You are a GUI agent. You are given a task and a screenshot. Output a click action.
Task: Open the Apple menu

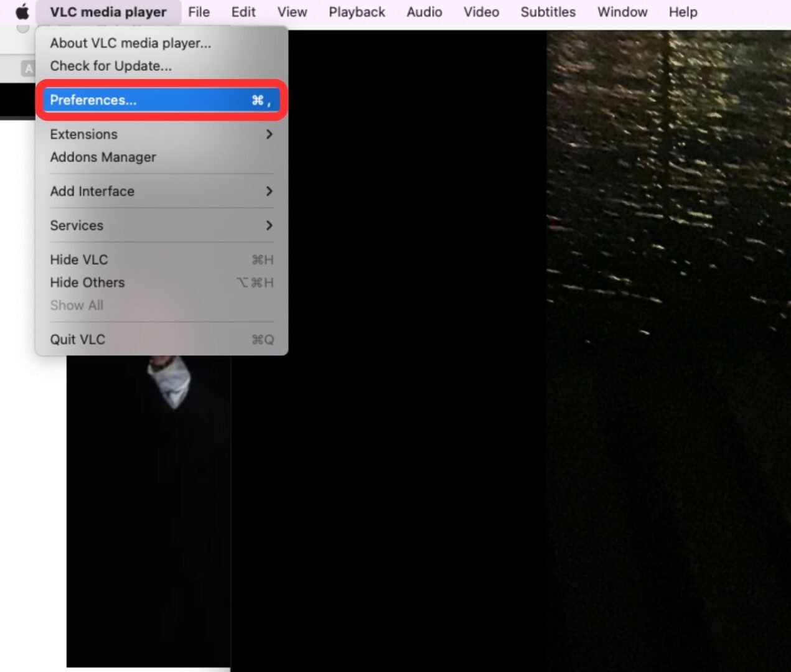pos(21,12)
